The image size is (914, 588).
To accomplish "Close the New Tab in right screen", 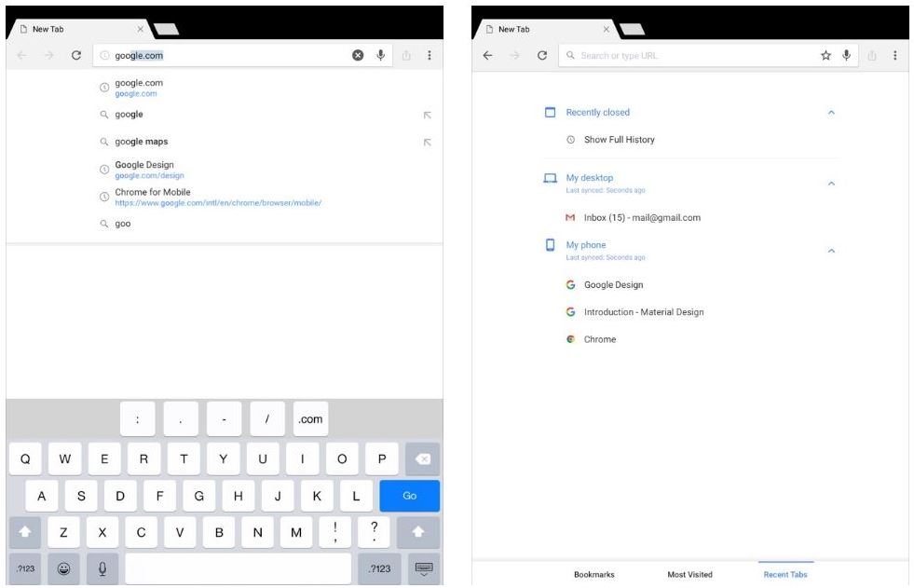I will coord(607,29).
